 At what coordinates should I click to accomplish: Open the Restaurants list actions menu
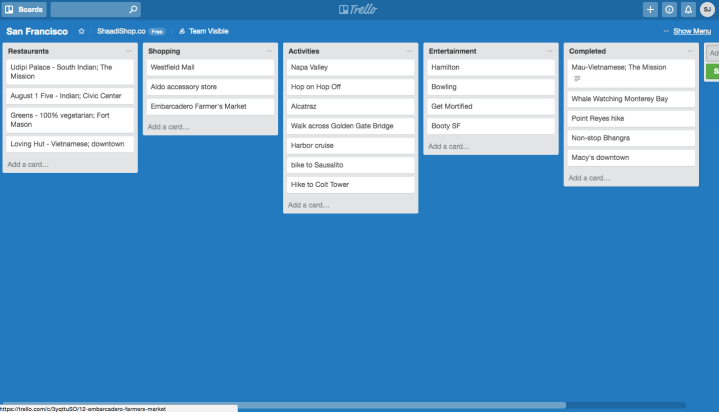(x=129, y=51)
